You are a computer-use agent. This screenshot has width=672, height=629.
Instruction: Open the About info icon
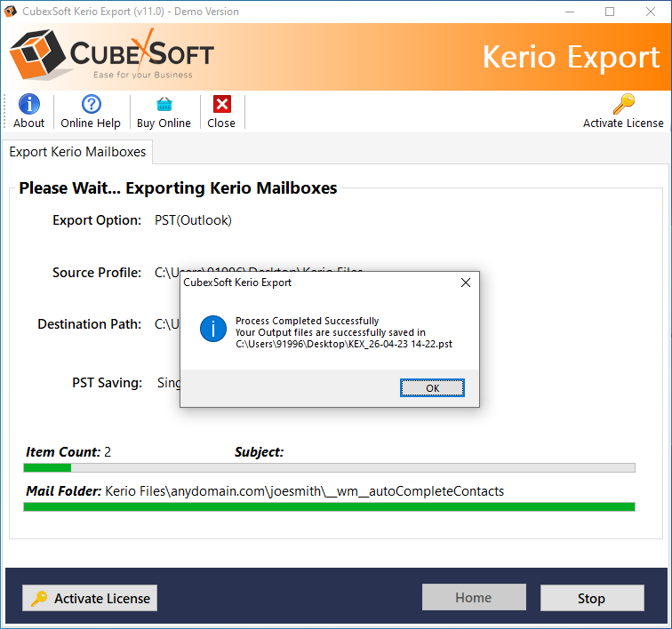click(29, 104)
